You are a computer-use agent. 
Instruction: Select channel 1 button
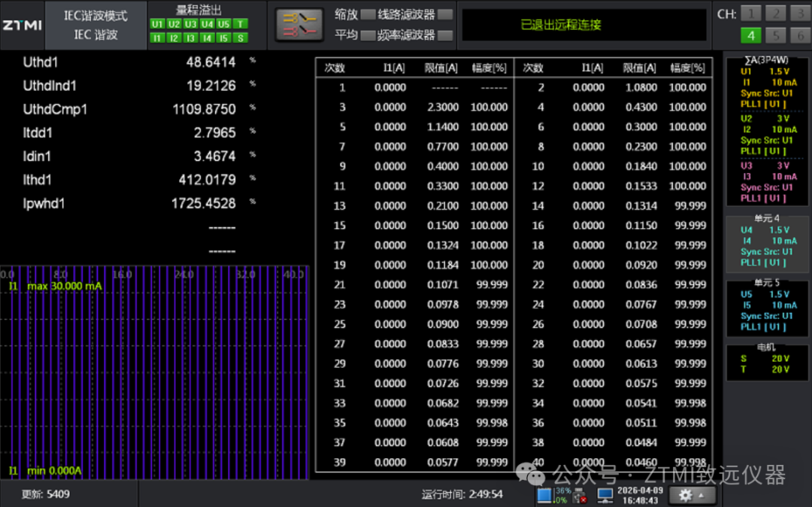click(750, 14)
